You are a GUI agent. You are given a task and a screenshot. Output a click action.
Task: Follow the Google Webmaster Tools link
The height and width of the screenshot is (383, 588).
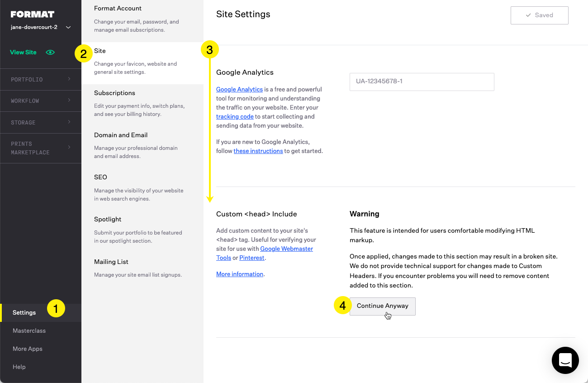287,249
